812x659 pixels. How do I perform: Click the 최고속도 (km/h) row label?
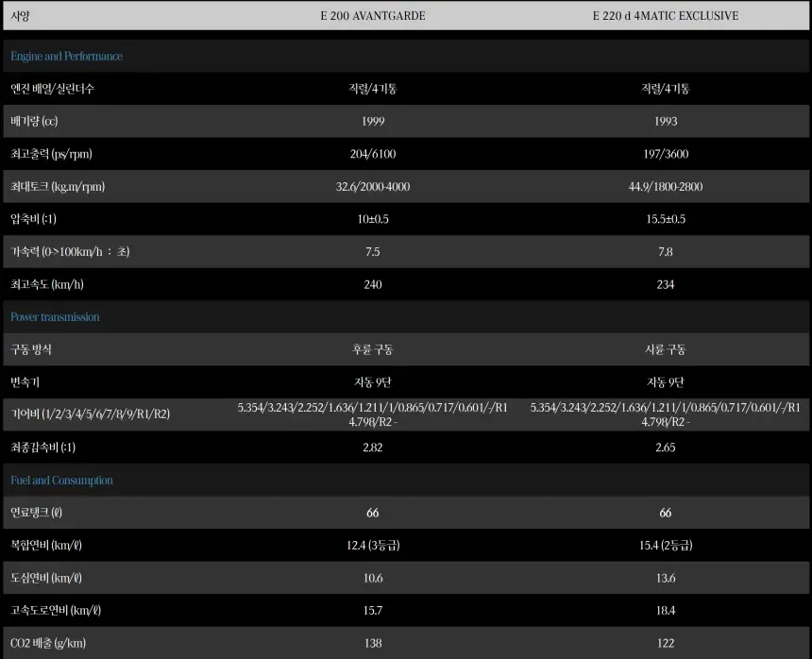coord(47,284)
